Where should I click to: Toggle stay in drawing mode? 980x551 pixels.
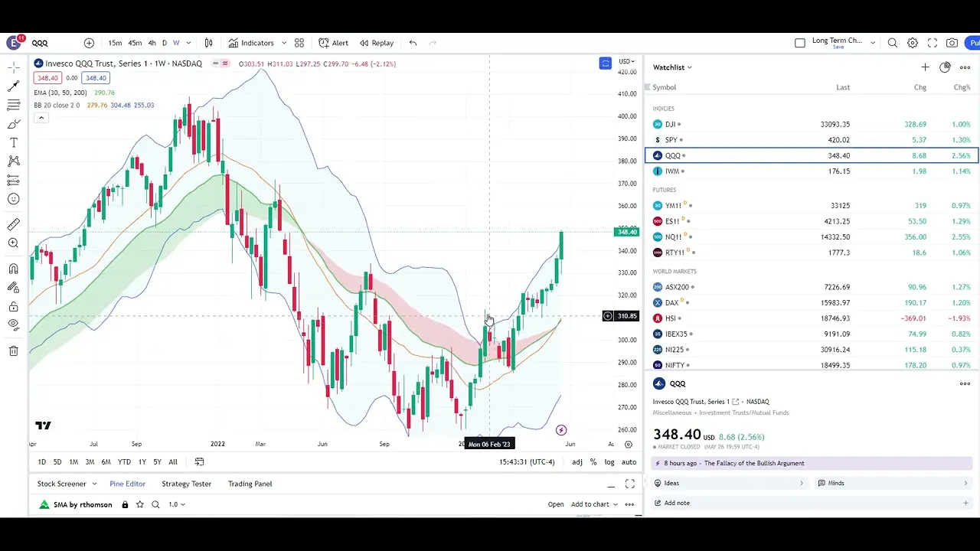[x=13, y=288]
